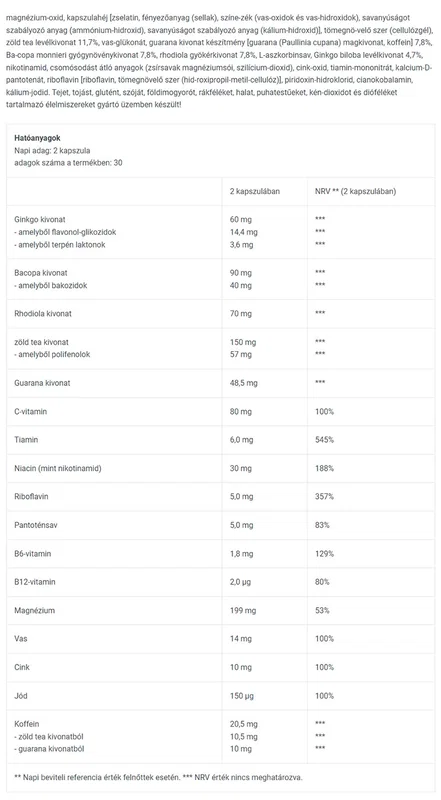The width and height of the screenshot is (441, 800).
Task: Select the Ginkgo kivonat row label
Action: click(x=40, y=219)
